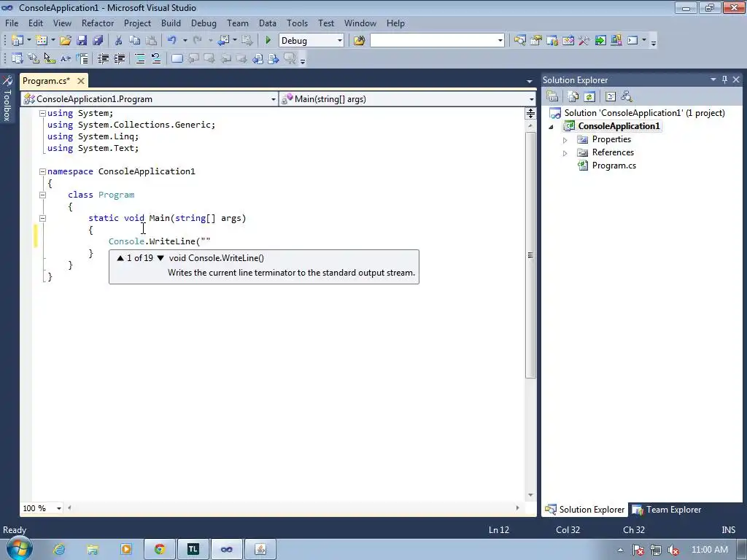Toggle a bookmark with the bookmark icon
The width and height of the screenshot is (747, 560).
pyautogui.click(x=177, y=58)
